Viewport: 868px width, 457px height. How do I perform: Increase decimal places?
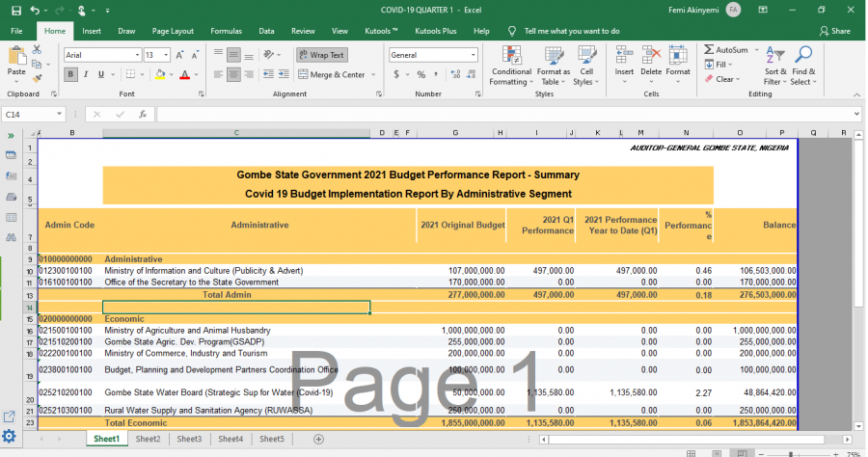point(455,74)
